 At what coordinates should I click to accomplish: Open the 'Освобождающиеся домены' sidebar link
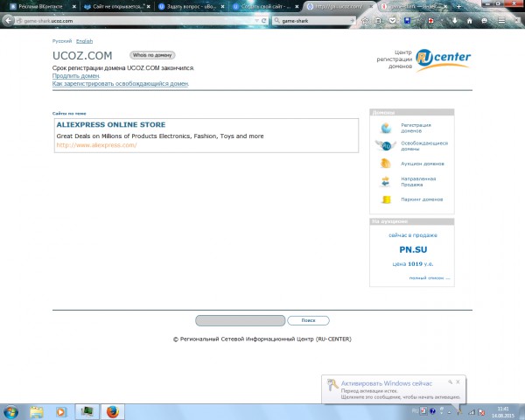(x=424, y=146)
